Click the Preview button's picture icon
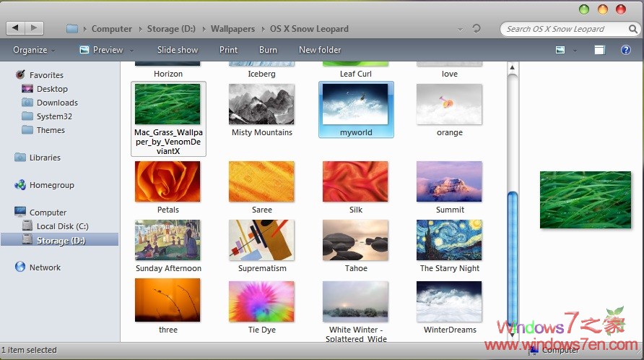Image resolution: width=644 pixels, height=360 pixels. click(x=84, y=50)
